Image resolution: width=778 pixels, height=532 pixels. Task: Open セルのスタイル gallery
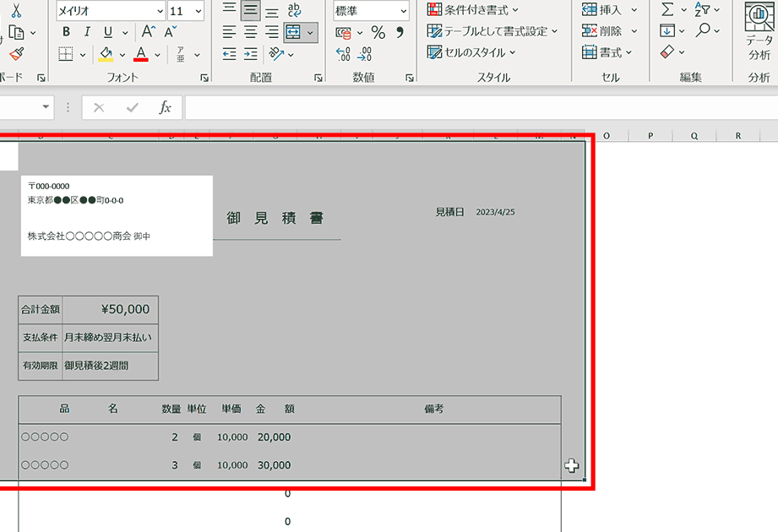click(x=471, y=52)
